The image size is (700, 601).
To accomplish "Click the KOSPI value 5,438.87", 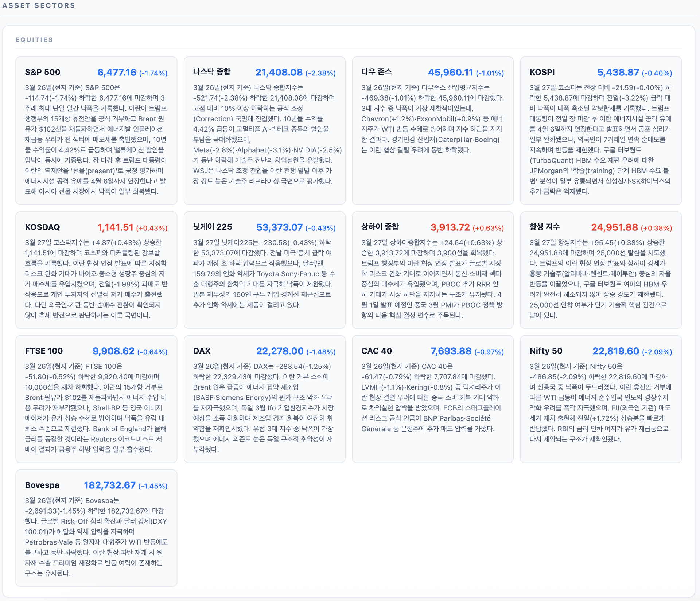I will (618, 72).
